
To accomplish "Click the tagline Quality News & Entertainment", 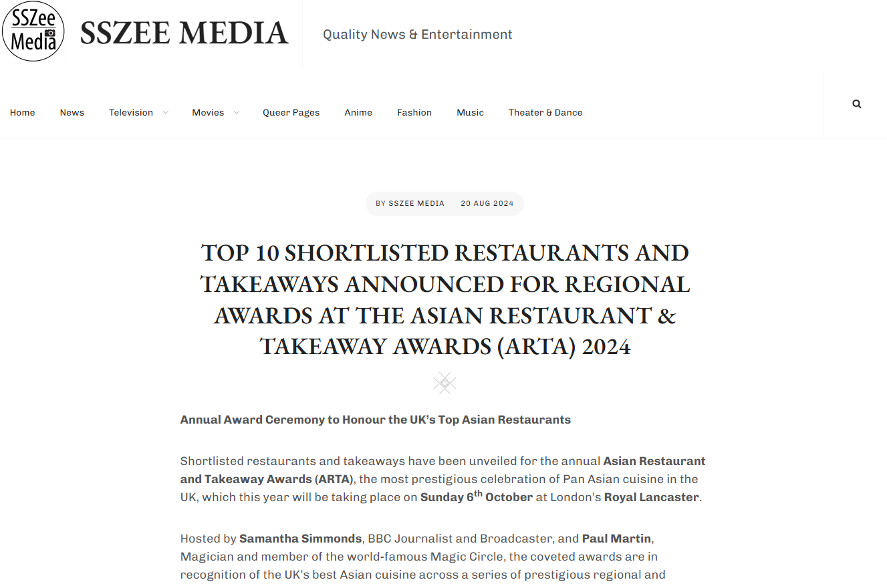I will click(418, 34).
